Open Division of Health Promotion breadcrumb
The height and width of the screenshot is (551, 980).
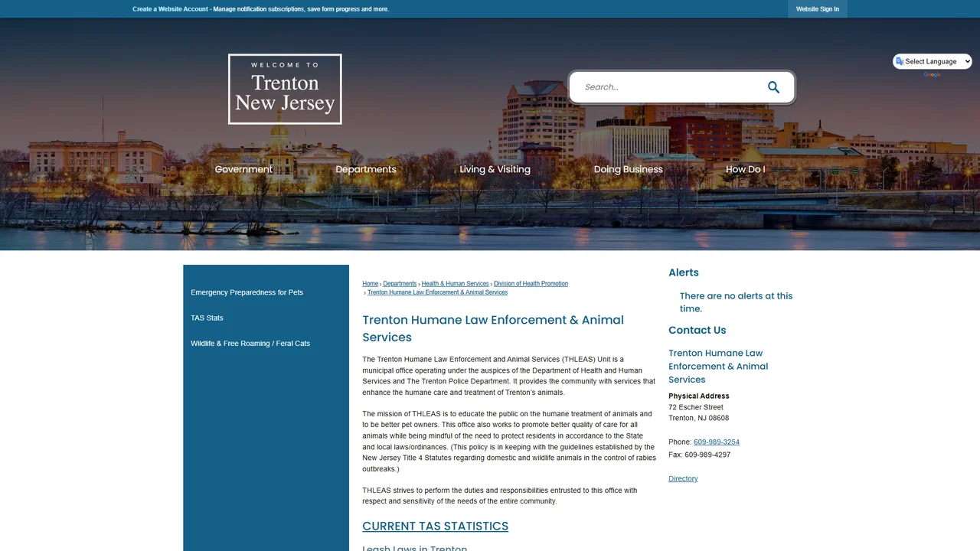pos(531,284)
